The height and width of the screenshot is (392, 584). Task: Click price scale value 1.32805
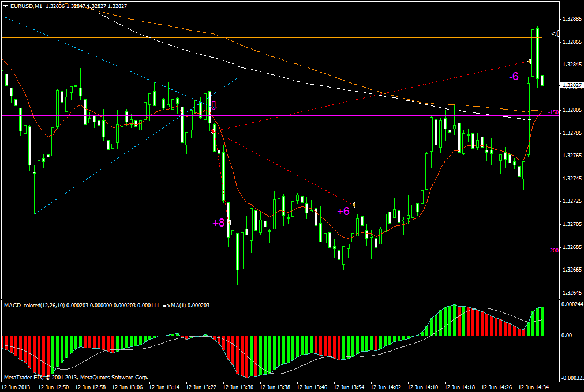(572, 110)
